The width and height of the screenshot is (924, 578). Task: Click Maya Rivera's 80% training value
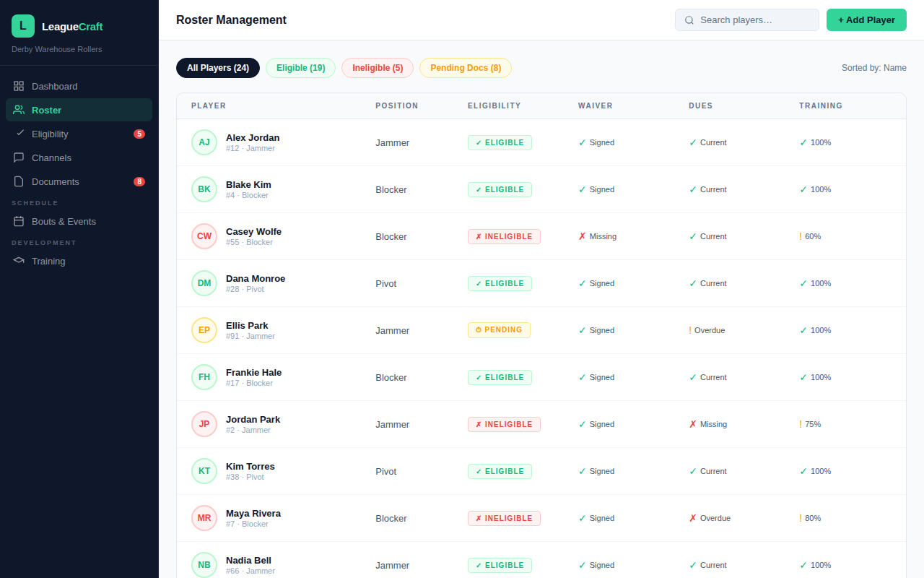pyautogui.click(x=810, y=518)
